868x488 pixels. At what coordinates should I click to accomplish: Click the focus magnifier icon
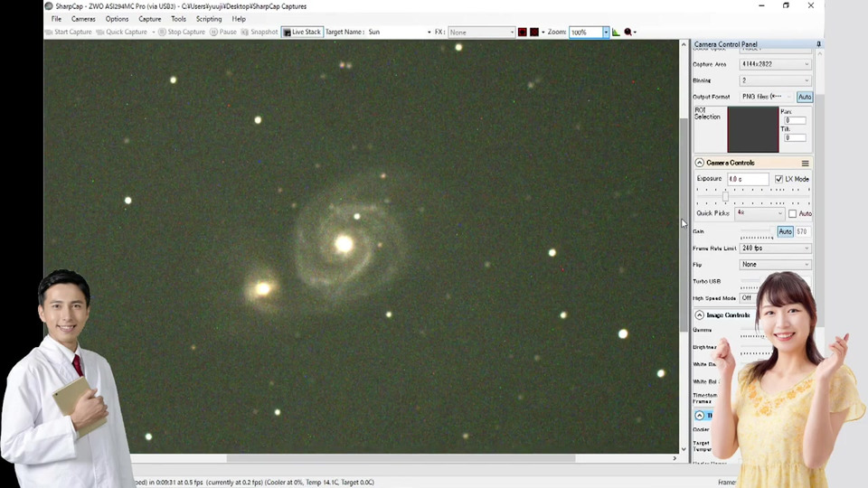[627, 33]
